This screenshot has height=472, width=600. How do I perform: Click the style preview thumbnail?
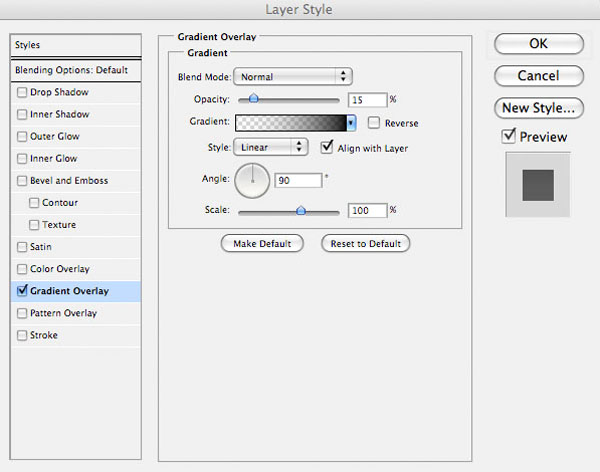point(538,185)
